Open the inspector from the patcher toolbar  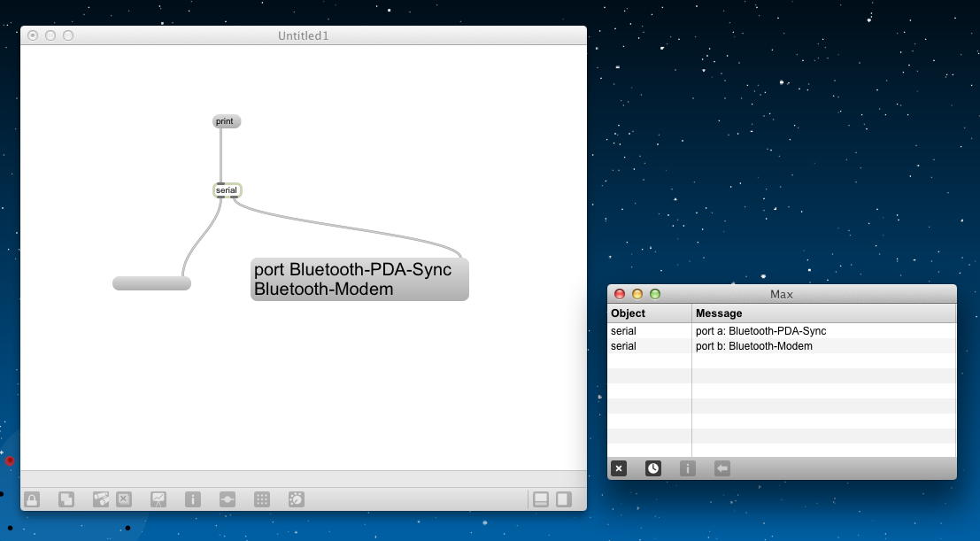[x=193, y=499]
